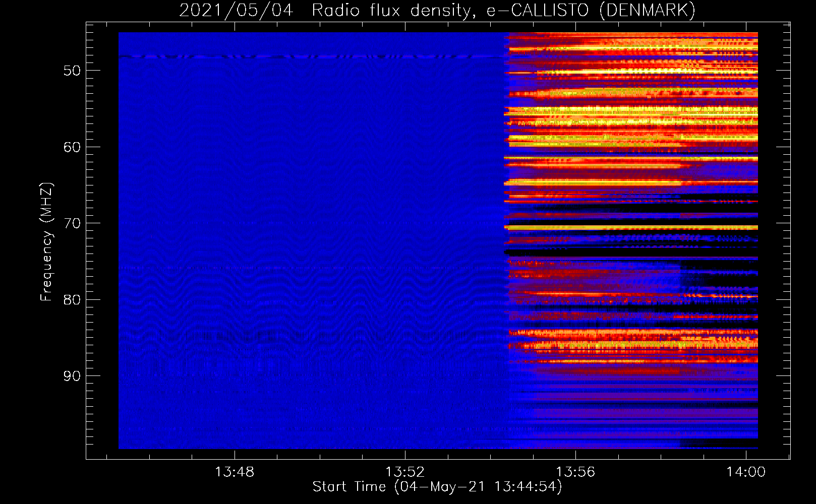
Task: Click the 13:48 time tick label
Action: pos(235,472)
